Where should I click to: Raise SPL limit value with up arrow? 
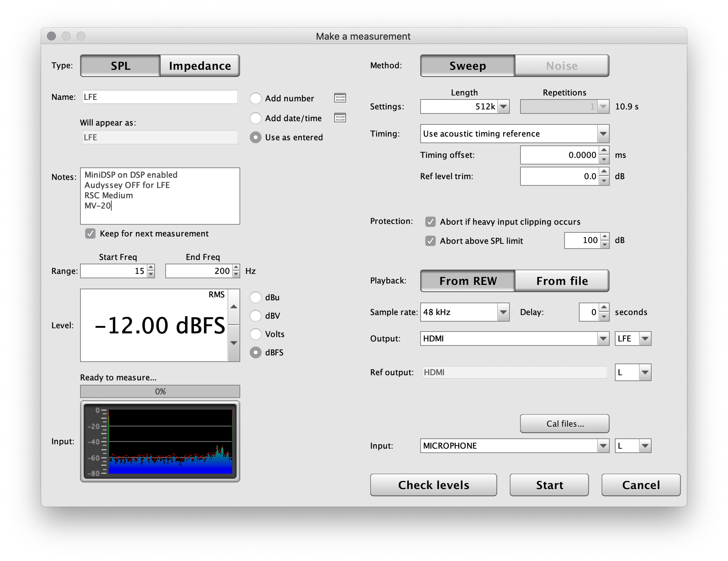(x=605, y=236)
